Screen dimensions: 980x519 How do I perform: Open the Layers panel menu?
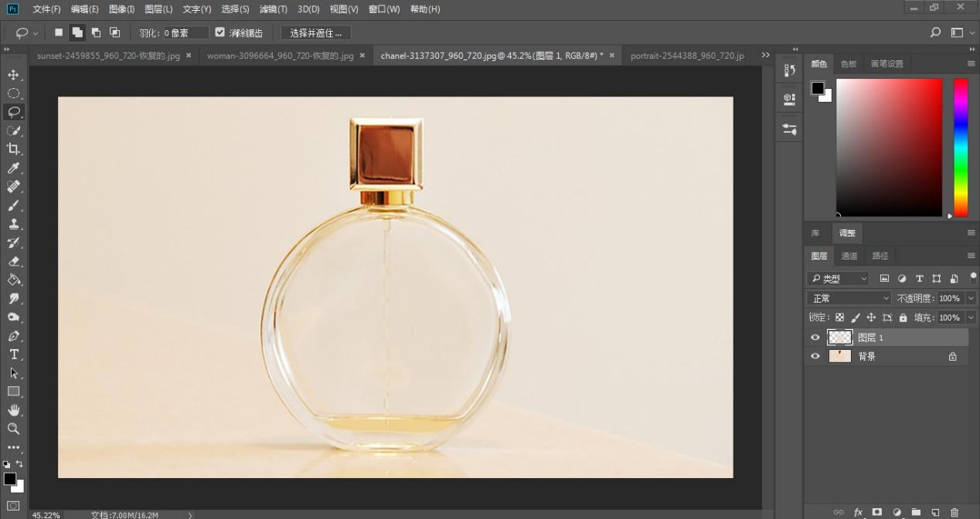coord(971,256)
